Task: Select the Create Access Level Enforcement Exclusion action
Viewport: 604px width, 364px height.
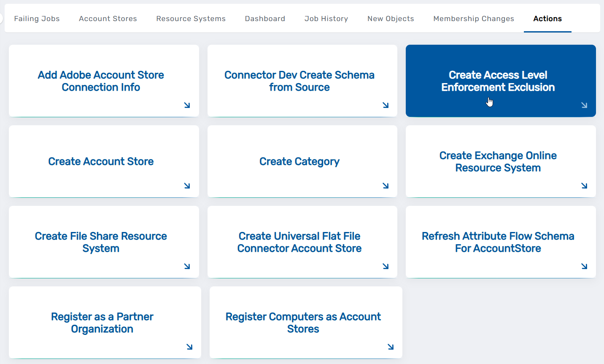Action: point(498,81)
